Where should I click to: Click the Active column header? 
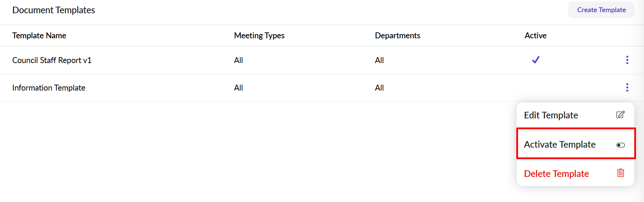click(x=535, y=36)
